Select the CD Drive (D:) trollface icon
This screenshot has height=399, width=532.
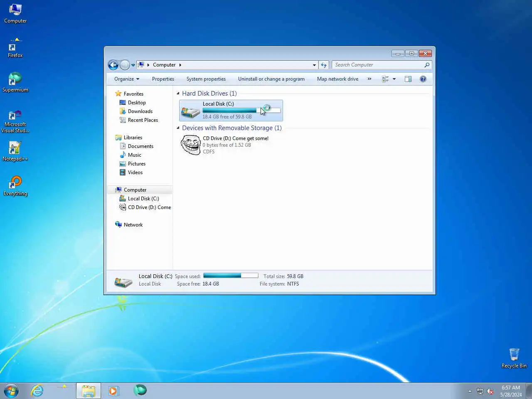[191, 145]
